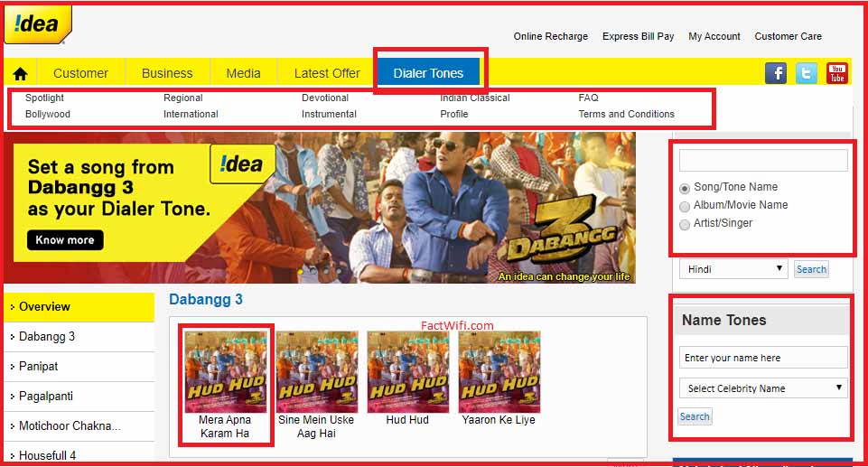
Task: Open the Dialer Tones tab
Action: (x=428, y=73)
